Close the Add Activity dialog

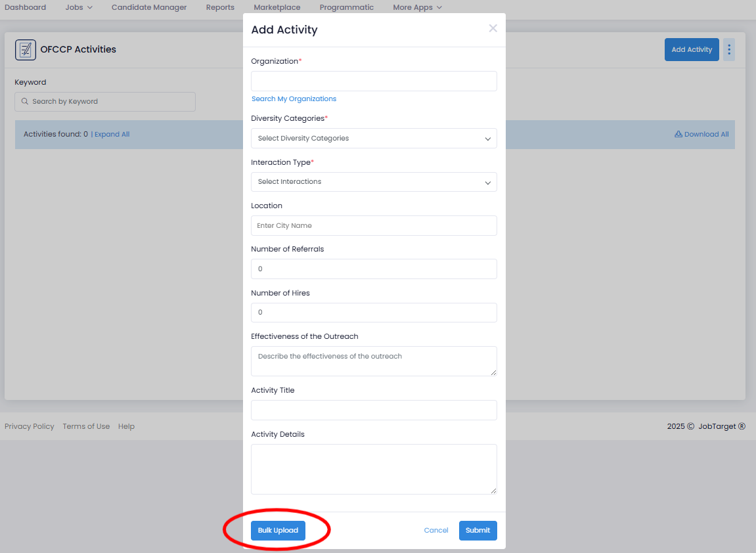coord(493,28)
